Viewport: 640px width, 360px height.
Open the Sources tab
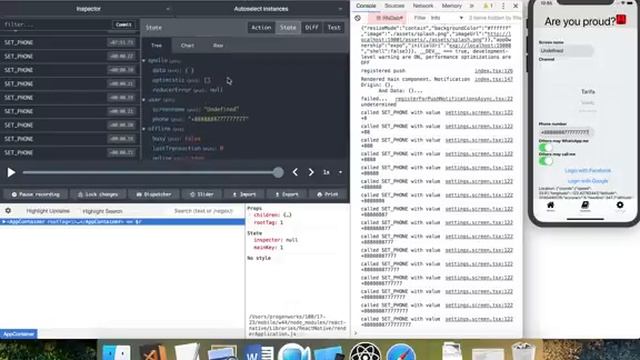point(394,6)
